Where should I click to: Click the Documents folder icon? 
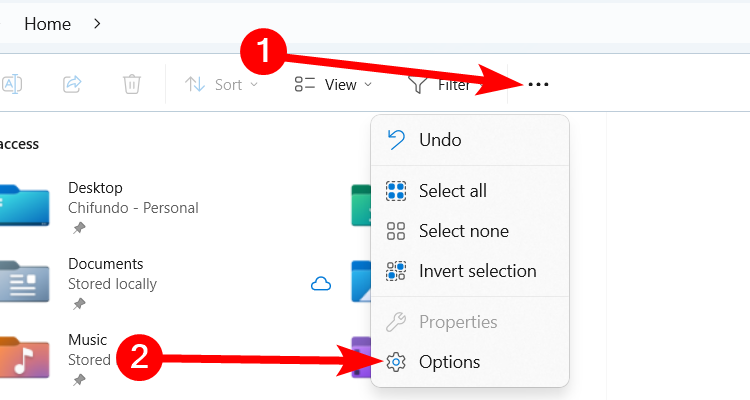[x=24, y=280]
